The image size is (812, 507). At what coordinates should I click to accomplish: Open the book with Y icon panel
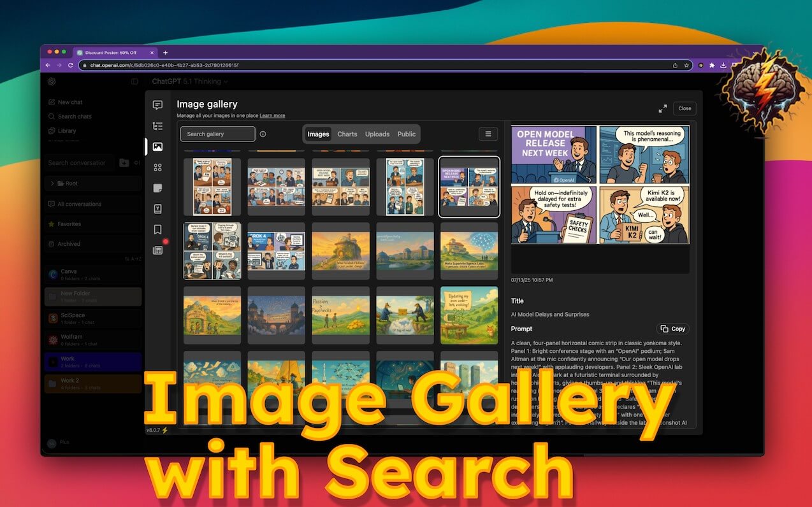[x=157, y=208]
